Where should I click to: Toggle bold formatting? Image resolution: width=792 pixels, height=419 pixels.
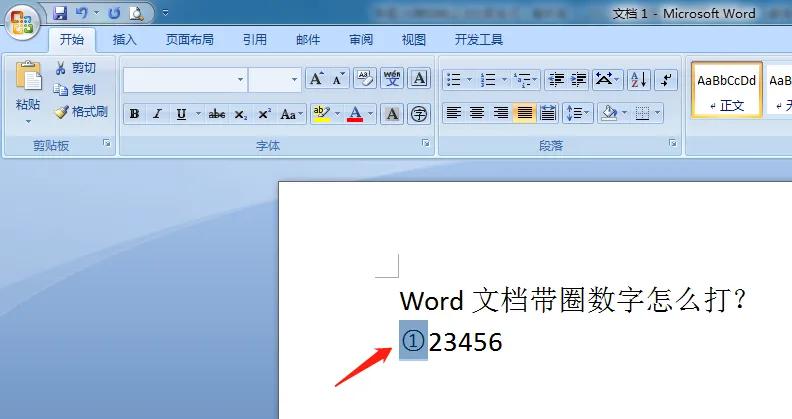[x=134, y=114]
